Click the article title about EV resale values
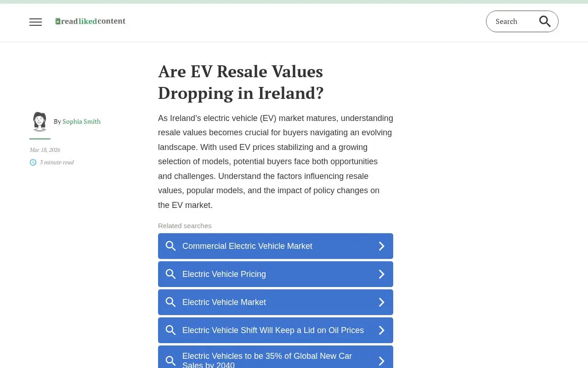 pos(241,82)
